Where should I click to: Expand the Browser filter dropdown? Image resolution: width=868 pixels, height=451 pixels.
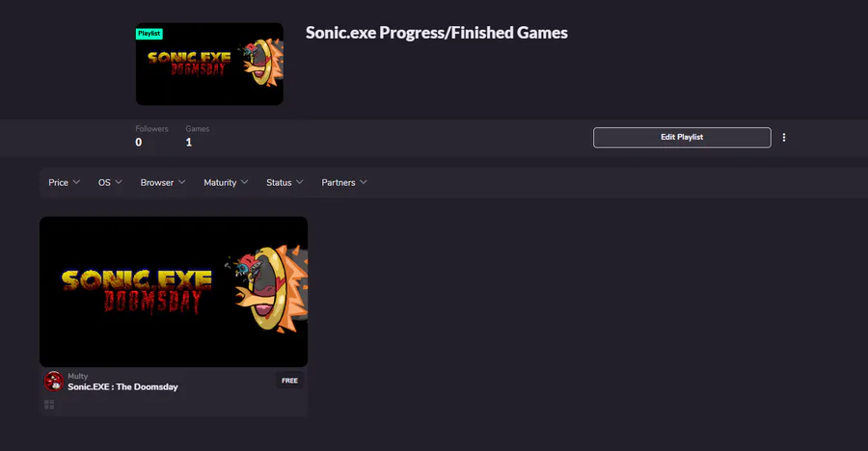pos(163,182)
